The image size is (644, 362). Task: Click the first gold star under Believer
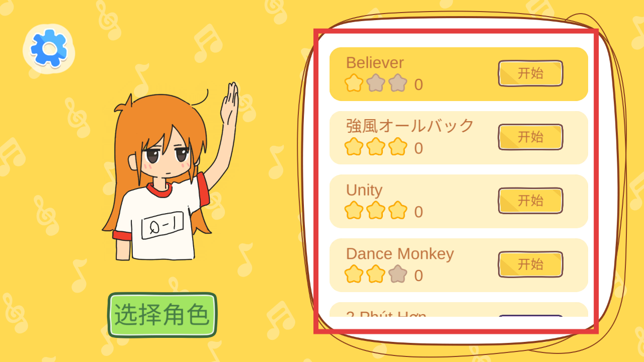(x=354, y=83)
